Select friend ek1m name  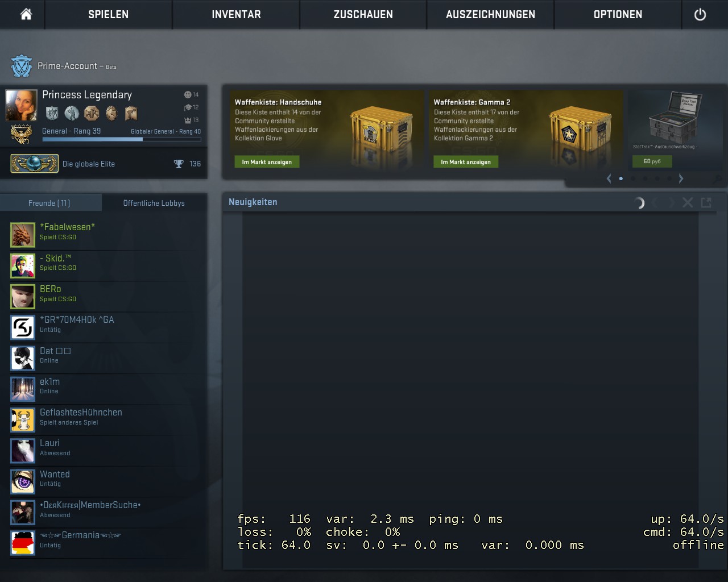click(x=49, y=381)
